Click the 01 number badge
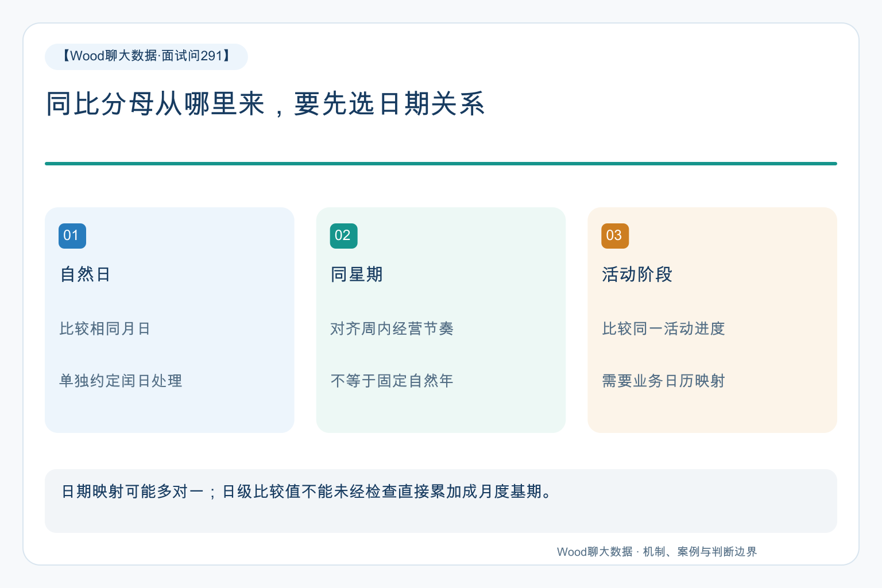882x588 pixels. coord(72,236)
